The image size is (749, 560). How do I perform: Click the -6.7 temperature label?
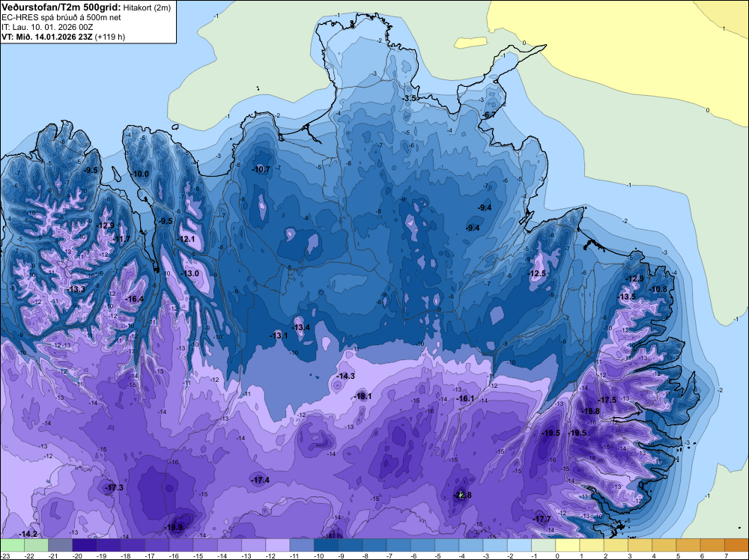[488, 115]
